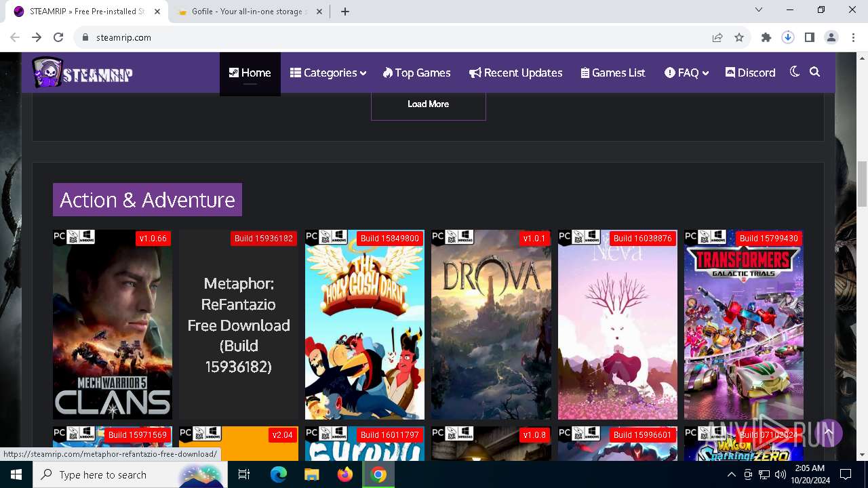Click the Build 15996601 badge
Screen dimensions: 868x488
click(x=642, y=435)
